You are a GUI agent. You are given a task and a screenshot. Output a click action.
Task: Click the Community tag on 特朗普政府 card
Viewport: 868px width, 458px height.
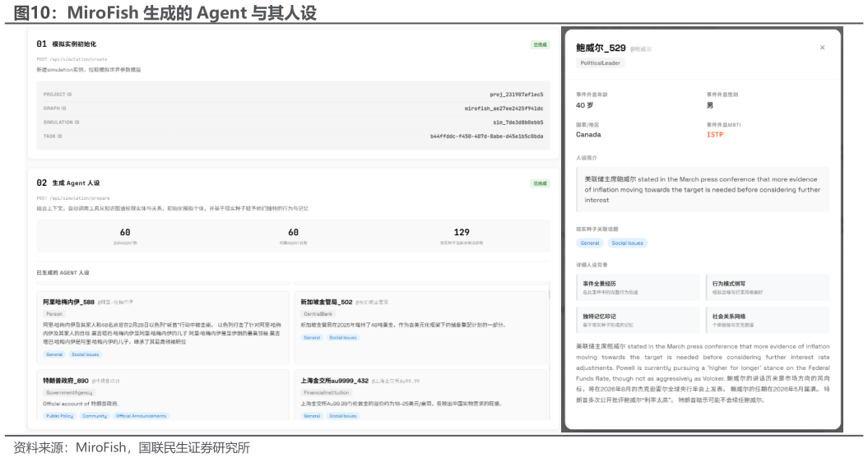[x=95, y=416]
